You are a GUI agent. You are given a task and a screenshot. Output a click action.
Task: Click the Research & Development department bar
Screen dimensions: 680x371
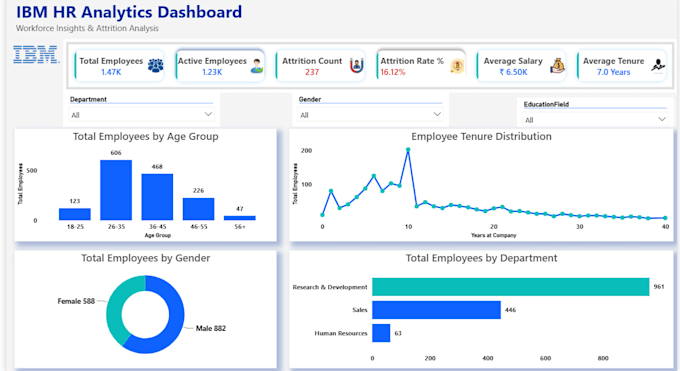510,287
